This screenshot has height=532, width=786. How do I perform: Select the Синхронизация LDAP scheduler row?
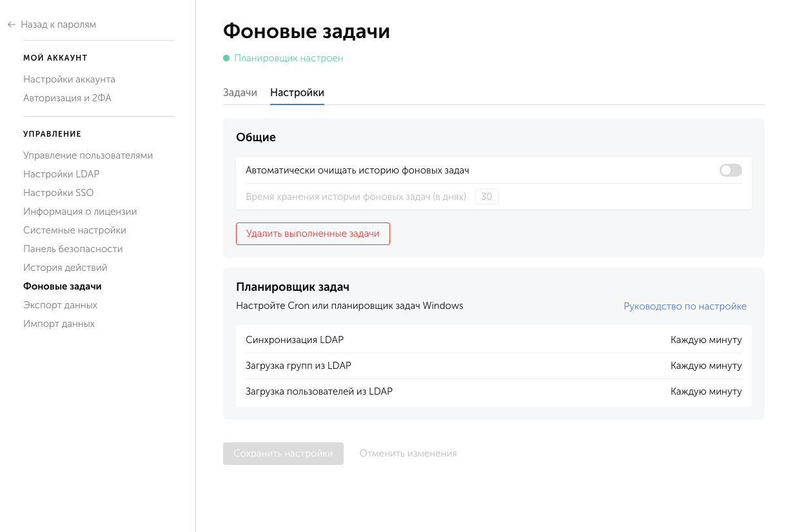tap(493, 339)
